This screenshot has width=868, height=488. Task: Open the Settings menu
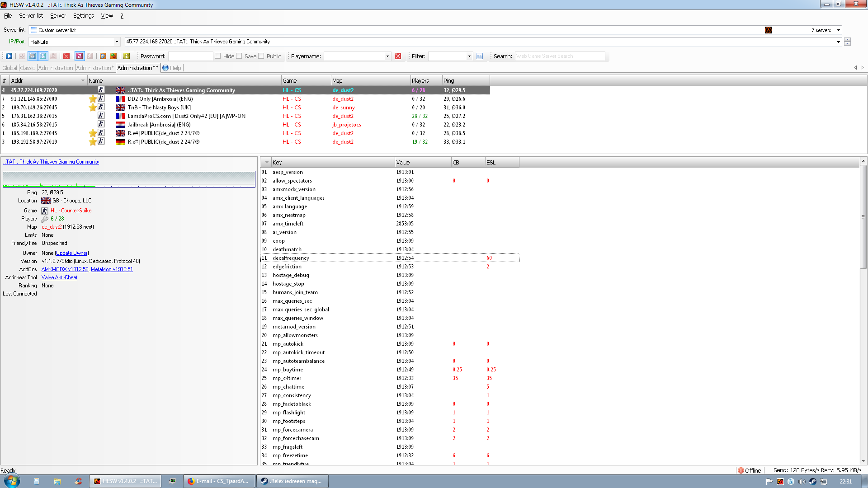click(x=83, y=16)
